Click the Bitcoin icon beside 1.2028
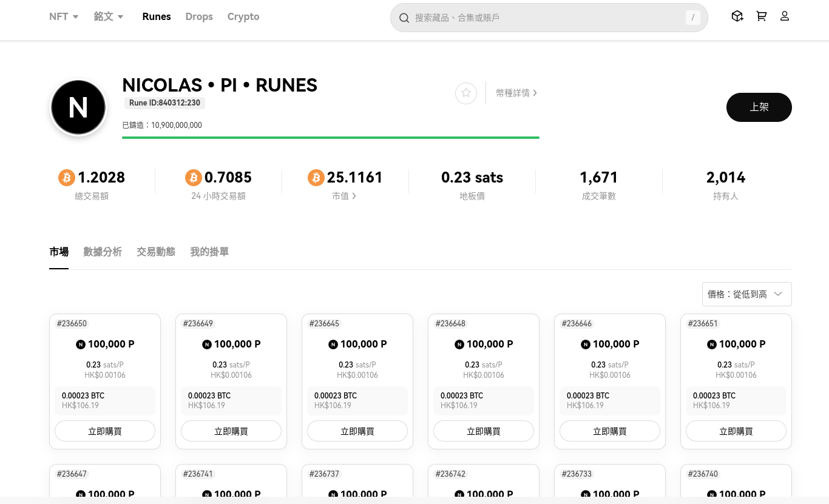Image resolution: width=829 pixels, height=504 pixels. pos(66,178)
